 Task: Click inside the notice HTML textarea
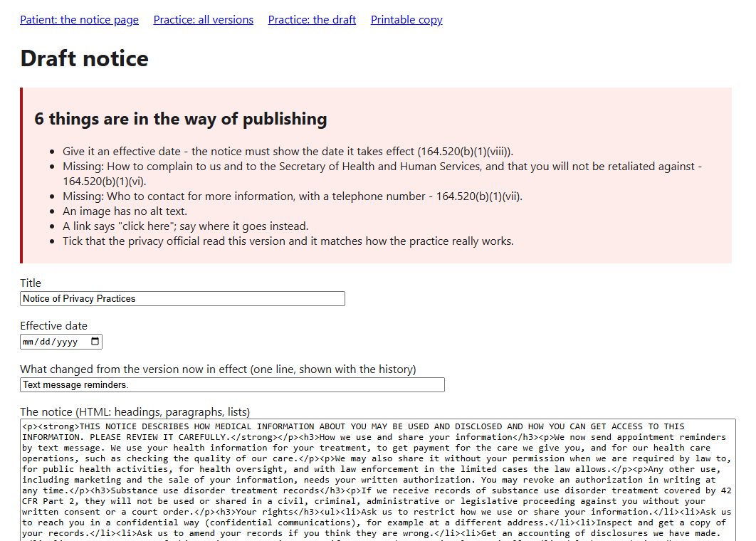378,480
